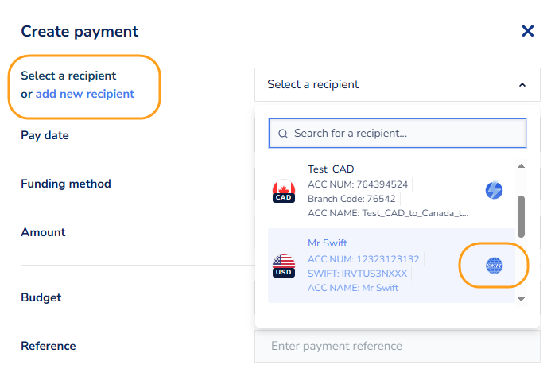This screenshot has height=392, width=551.
Task: Click the SWIFT globe icon for Mr Swift
Action: click(x=494, y=266)
